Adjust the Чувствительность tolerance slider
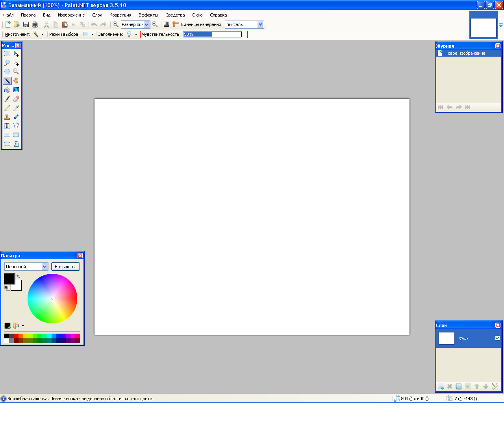Image resolution: width=504 pixels, height=443 pixels. [212, 35]
